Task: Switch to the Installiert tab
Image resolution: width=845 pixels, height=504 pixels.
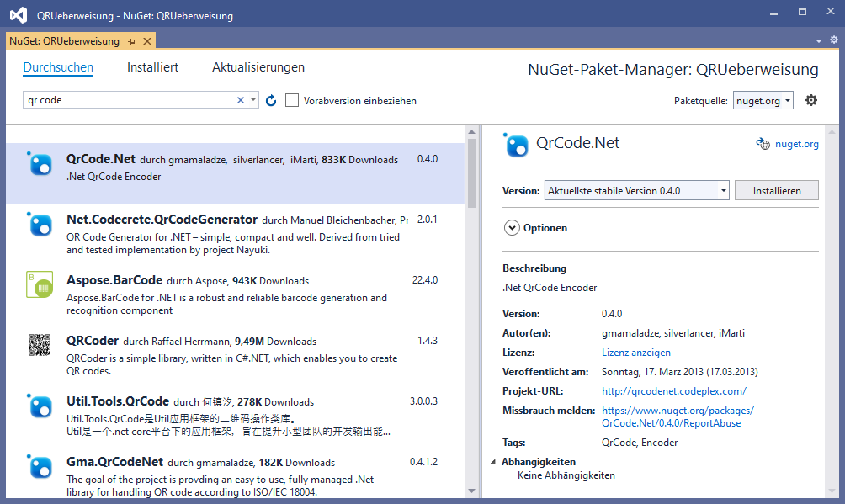Action: click(152, 67)
